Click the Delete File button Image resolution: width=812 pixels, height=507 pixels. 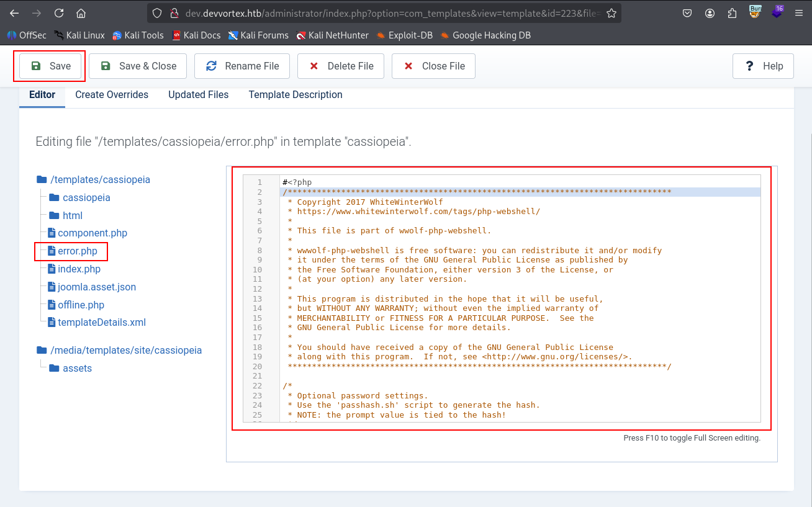[341, 66]
